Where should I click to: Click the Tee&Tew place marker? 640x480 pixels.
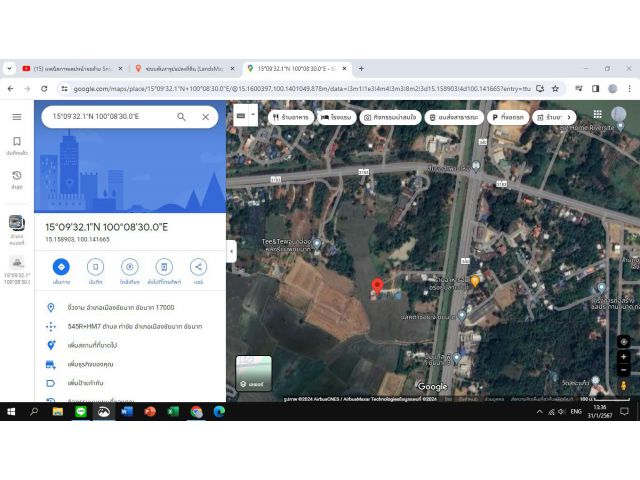pyautogui.click(x=317, y=244)
